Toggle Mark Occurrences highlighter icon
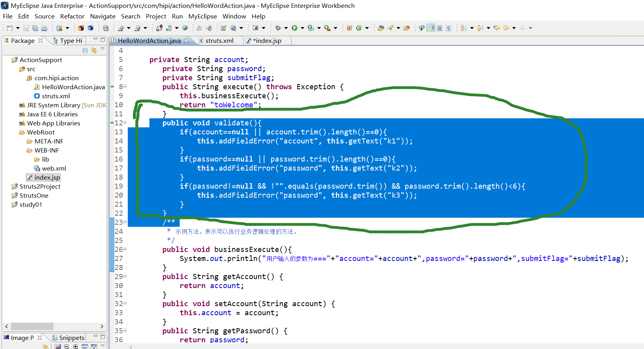Viewport: 644px width, 349px height. pos(431,28)
